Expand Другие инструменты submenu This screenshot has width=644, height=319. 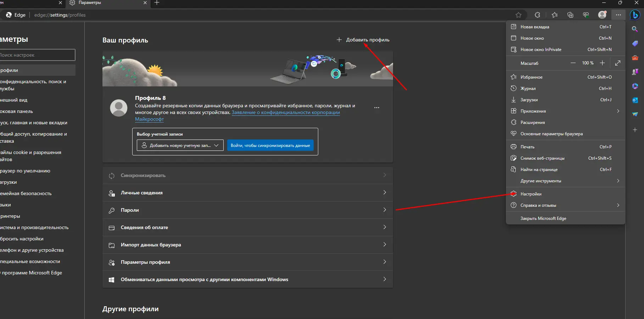565,181
